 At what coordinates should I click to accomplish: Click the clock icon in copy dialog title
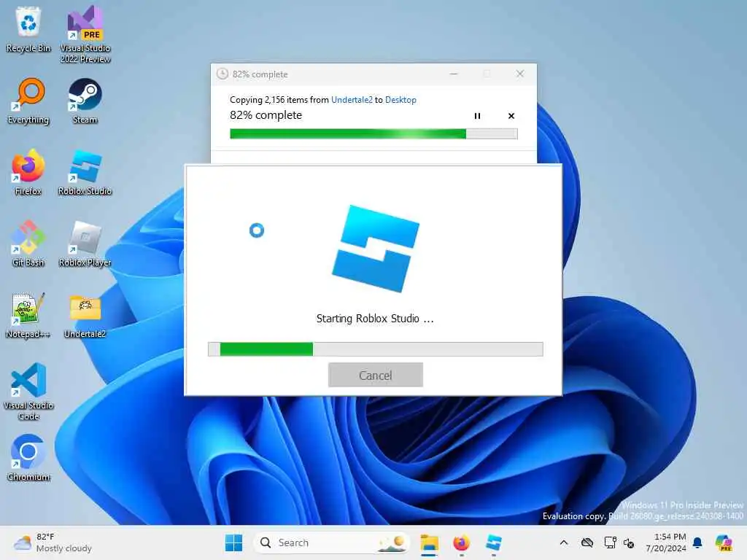click(222, 74)
